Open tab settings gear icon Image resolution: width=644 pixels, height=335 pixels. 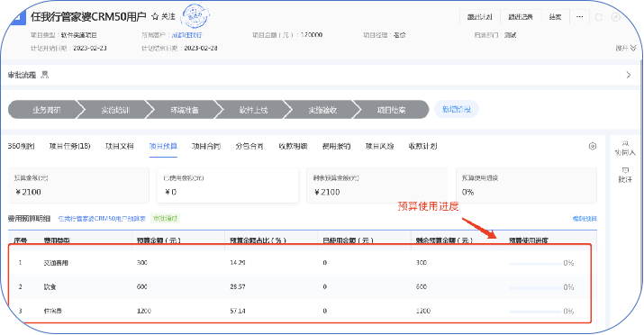pyautogui.click(x=593, y=146)
